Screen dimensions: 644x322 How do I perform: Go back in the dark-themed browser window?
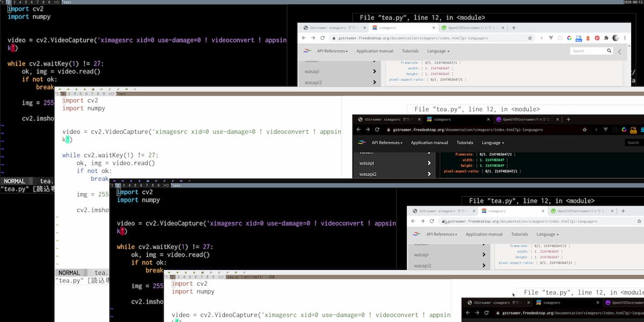point(358,129)
